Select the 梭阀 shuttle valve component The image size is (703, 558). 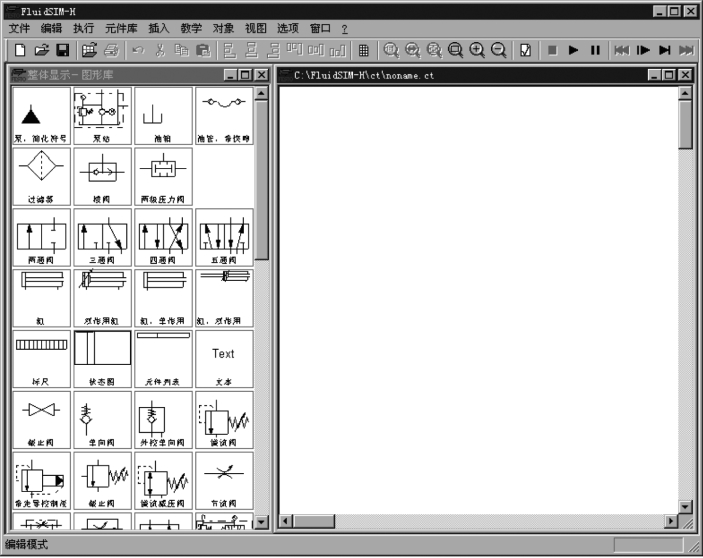click(102, 177)
